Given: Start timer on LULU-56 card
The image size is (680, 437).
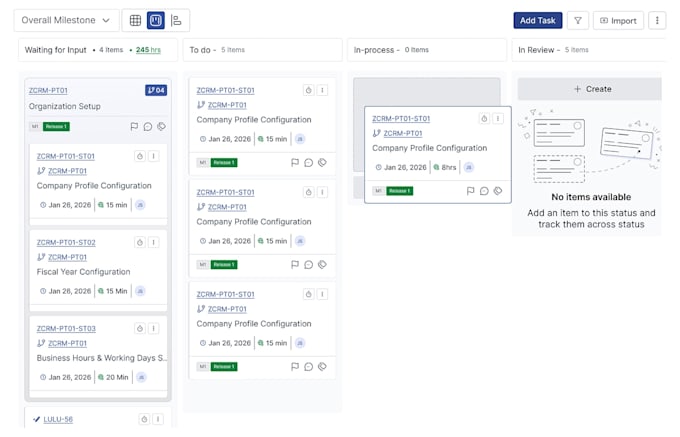Looking at the screenshot, I should (144, 419).
